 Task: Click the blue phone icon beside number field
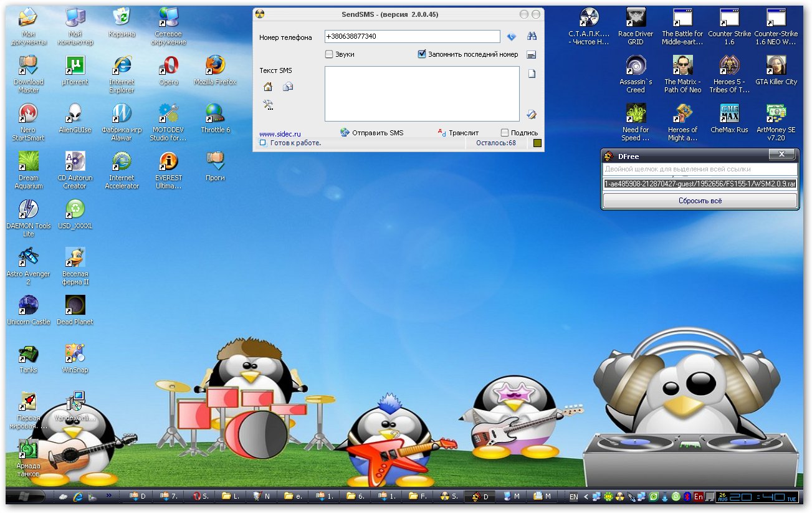pyautogui.click(x=512, y=37)
